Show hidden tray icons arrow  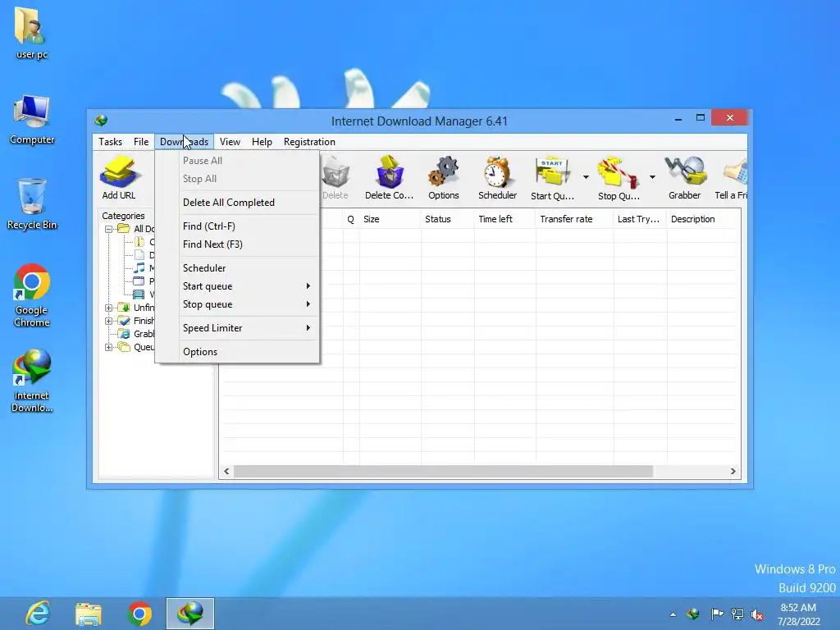[x=673, y=614]
